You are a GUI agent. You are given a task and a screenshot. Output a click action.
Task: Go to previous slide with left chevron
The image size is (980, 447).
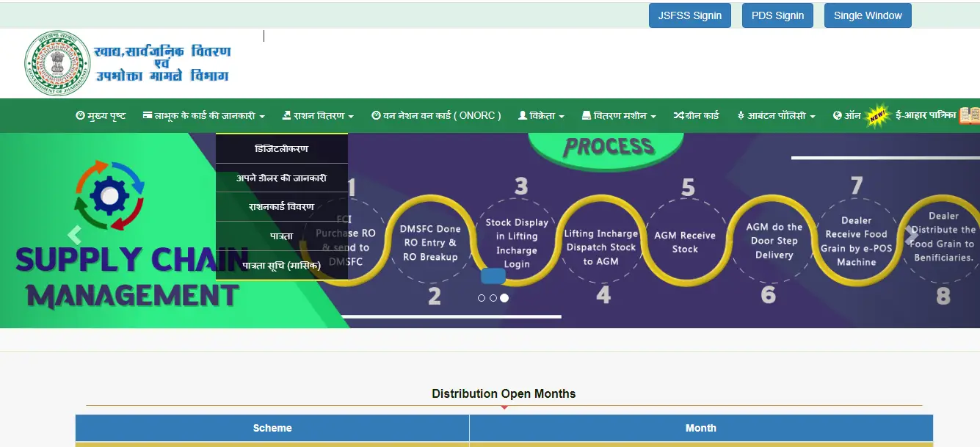point(73,235)
